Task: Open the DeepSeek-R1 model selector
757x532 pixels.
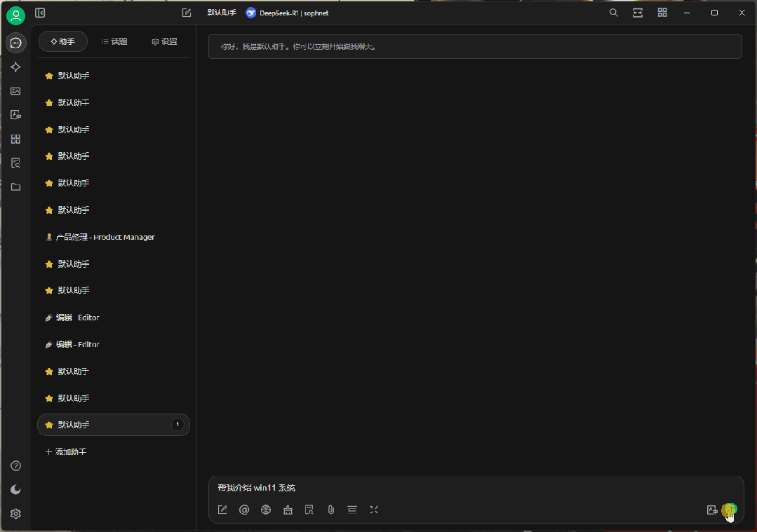Action: point(287,13)
